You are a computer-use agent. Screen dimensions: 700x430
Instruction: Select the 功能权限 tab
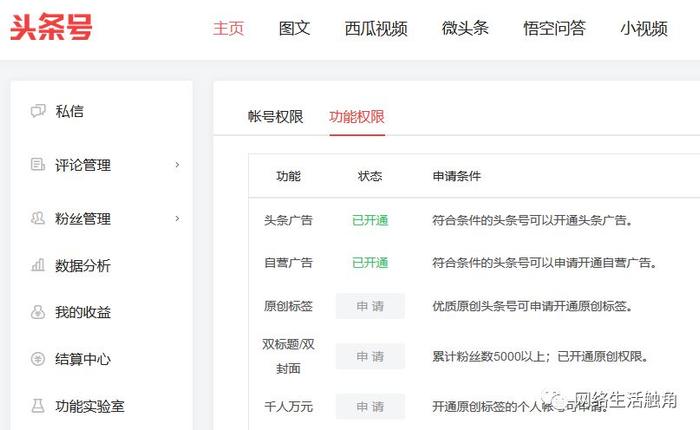[x=357, y=117]
